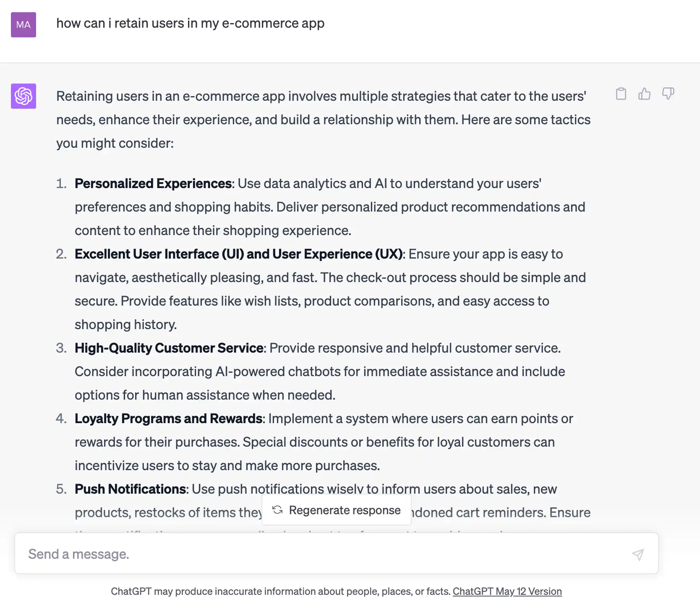This screenshot has height=607, width=700.
Task: Click 'you might consider:' in the intro
Action: click(x=115, y=143)
